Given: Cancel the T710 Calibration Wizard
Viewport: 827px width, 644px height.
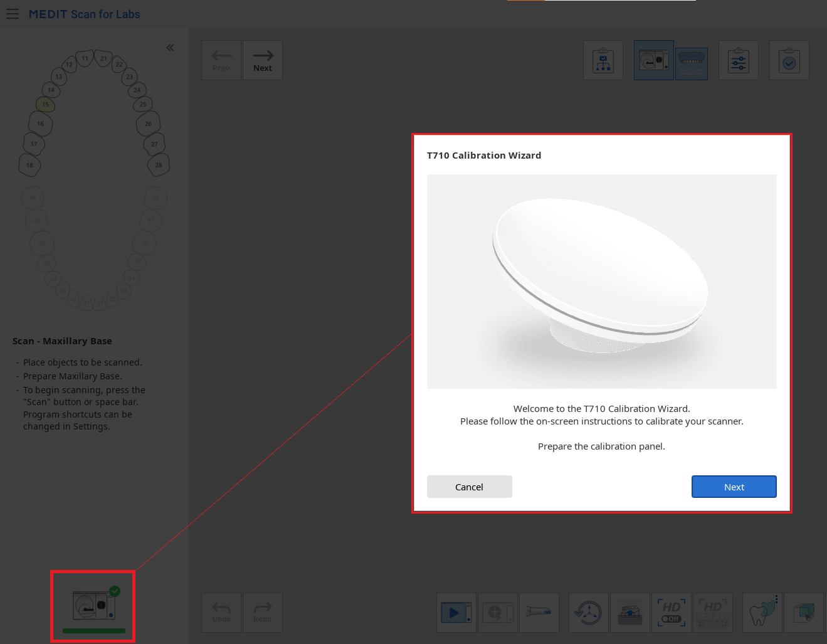Looking at the screenshot, I should [470, 487].
